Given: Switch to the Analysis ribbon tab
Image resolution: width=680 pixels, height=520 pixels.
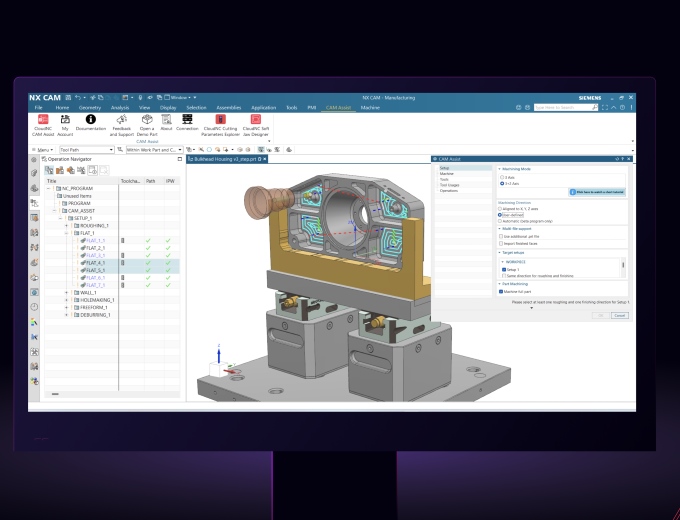Looking at the screenshot, I should tap(120, 108).
